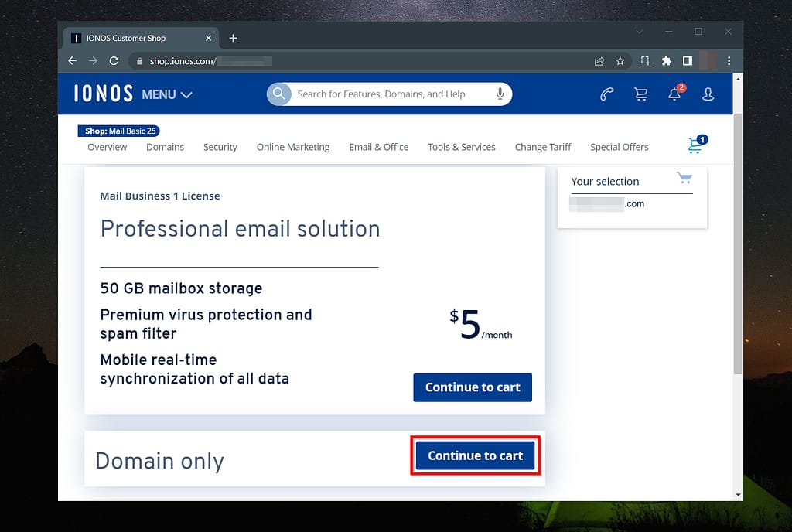The image size is (792, 532).
Task: Switch to Online Marketing tab
Action: [x=293, y=147]
